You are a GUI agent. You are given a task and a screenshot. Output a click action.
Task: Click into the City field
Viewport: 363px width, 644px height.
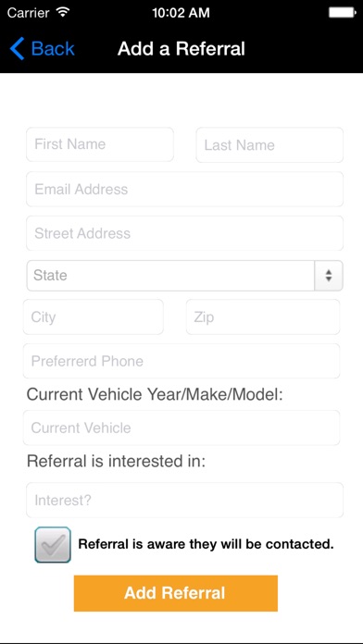pos(94,316)
